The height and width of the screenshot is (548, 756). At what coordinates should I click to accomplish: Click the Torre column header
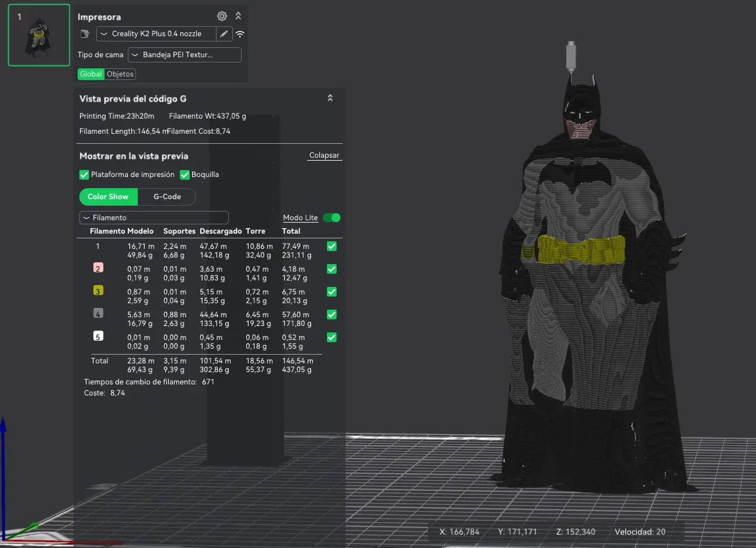256,231
